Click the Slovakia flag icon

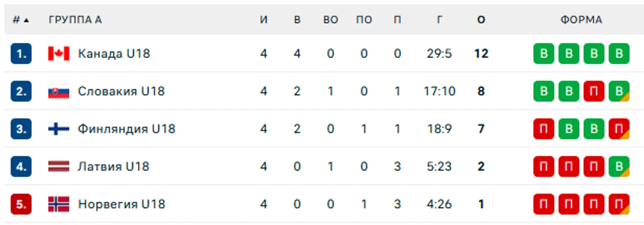(x=59, y=91)
